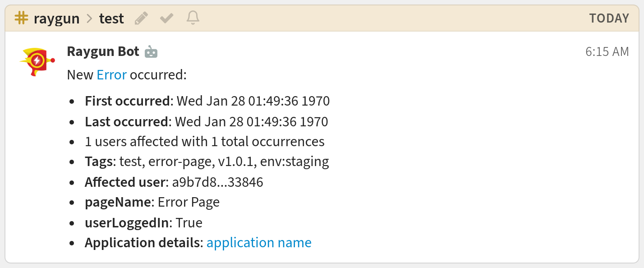The width and height of the screenshot is (644, 268).
Task: Open the test topic in header
Action: pyautogui.click(x=111, y=18)
